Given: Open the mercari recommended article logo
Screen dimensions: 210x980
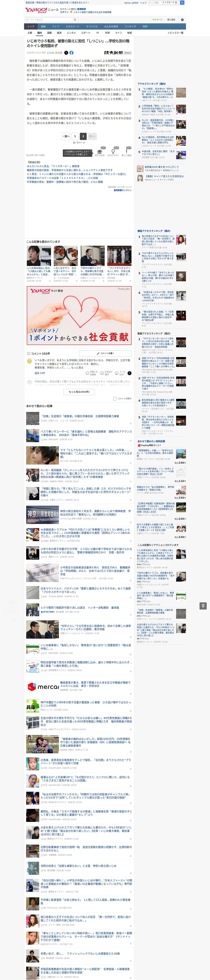Looking at the screenshot, I should [42, 687].
